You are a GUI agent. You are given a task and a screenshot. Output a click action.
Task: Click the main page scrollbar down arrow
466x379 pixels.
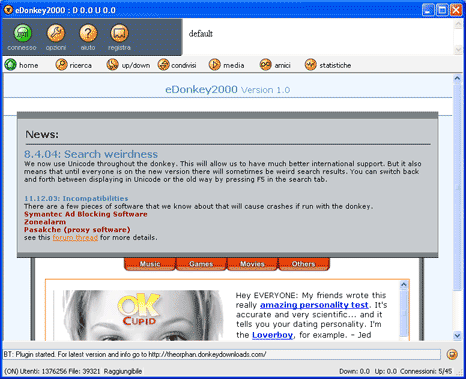click(x=457, y=335)
